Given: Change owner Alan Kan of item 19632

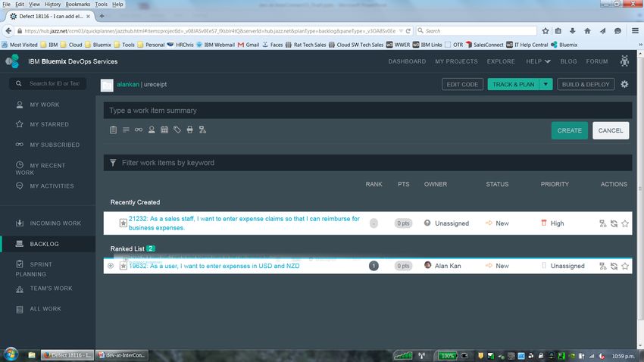Looking at the screenshot, I should (442, 266).
